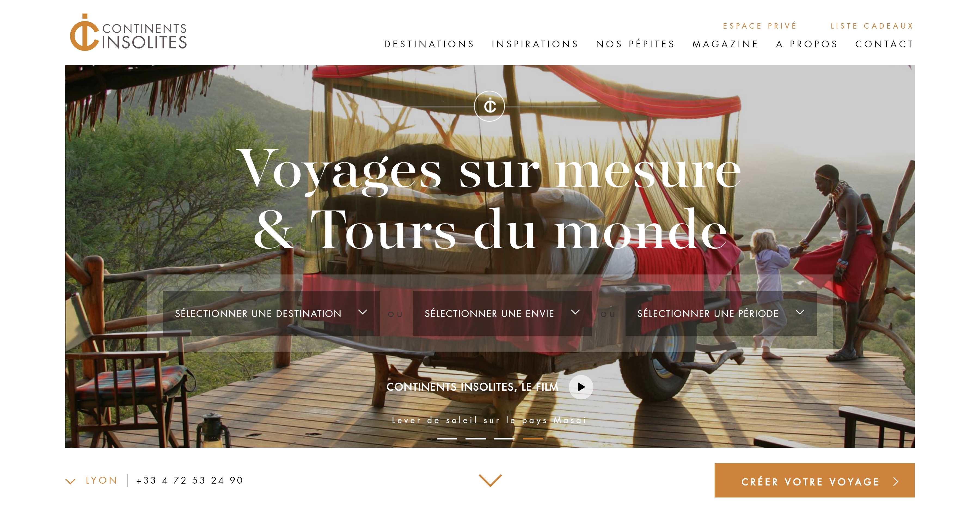The image size is (980, 513).
Task: Select the third slide indicator
Action: (504, 438)
